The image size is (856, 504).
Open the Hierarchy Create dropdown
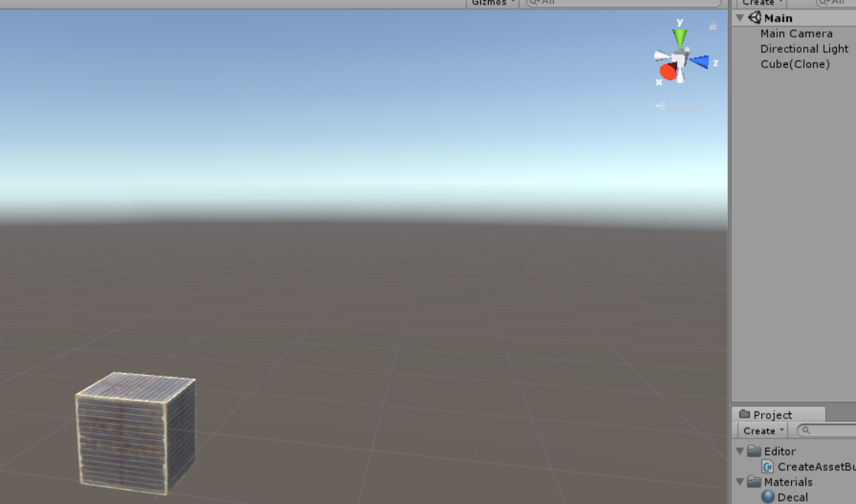(762, 3)
